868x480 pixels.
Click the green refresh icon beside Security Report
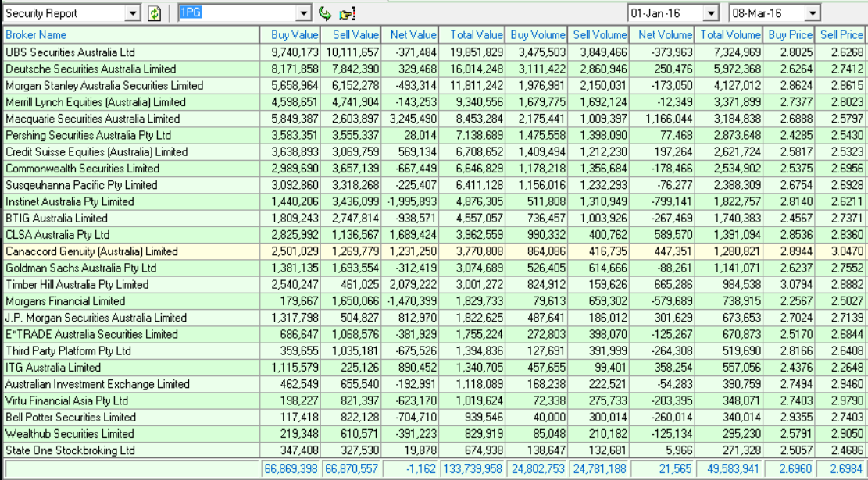pos(155,14)
